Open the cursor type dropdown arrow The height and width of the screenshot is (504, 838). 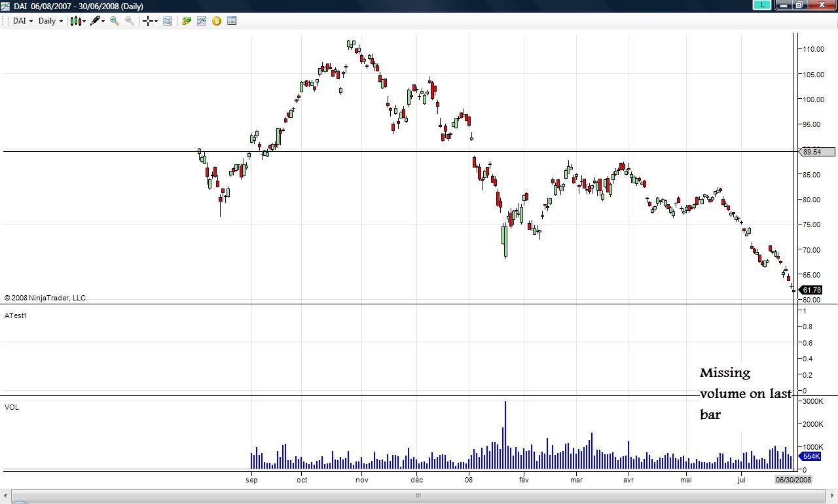[x=156, y=21]
